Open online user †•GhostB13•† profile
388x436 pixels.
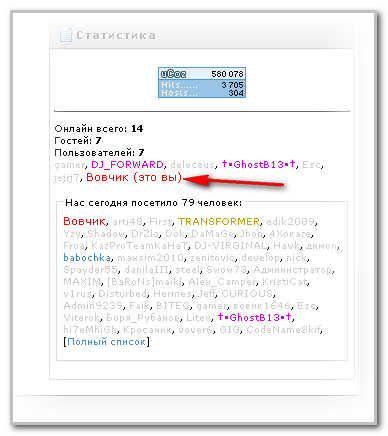259,164
